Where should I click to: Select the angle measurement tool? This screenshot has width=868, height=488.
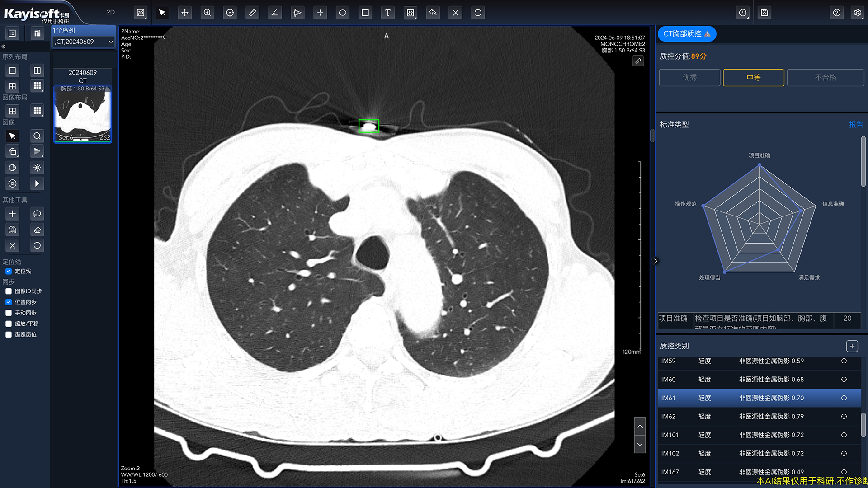(x=274, y=13)
